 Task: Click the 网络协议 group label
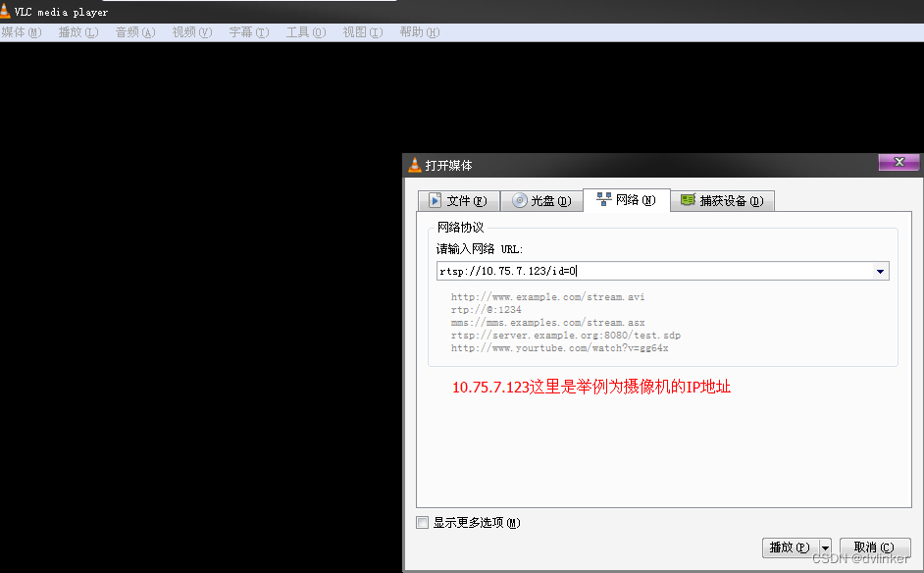click(460, 228)
